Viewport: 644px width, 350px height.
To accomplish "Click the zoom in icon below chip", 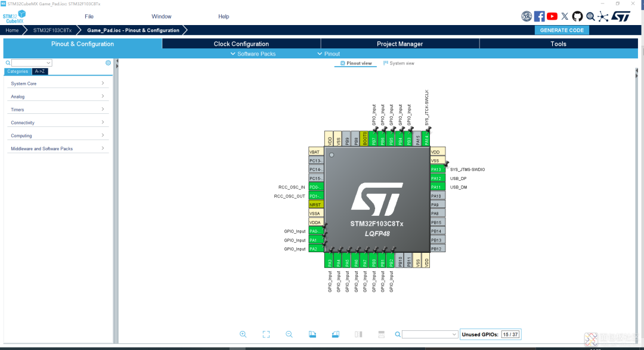I will (243, 334).
